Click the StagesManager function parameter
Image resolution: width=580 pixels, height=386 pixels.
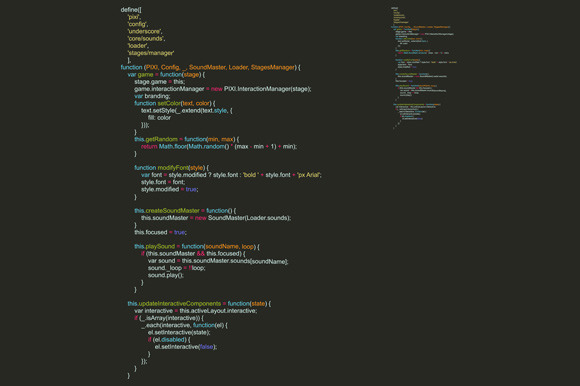pos(273,67)
